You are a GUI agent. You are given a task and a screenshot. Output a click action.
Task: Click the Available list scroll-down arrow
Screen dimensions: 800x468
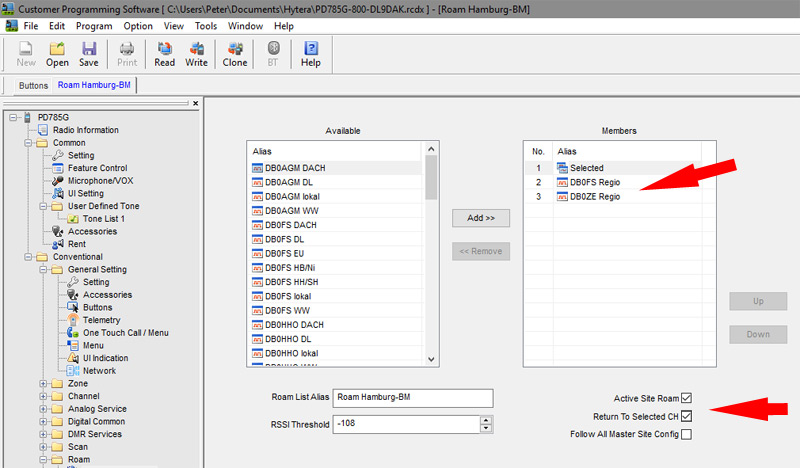(x=431, y=359)
